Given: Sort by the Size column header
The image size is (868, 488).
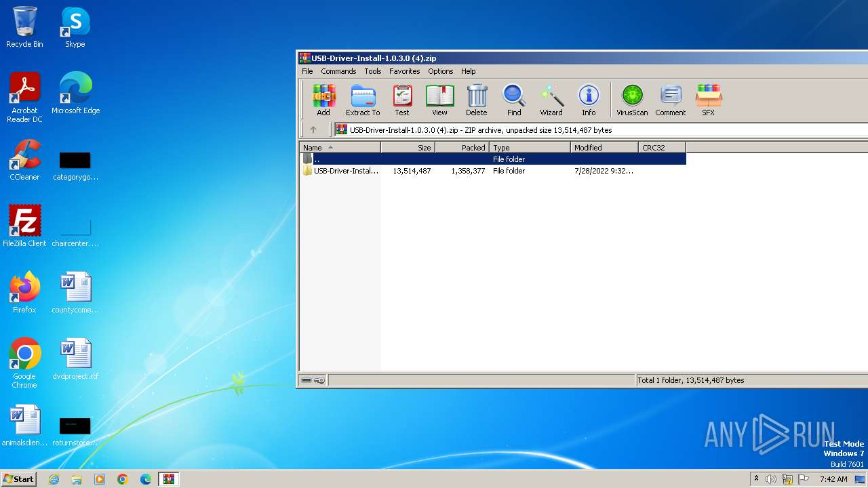Looking at the screenshot, I should coord(408,147).
